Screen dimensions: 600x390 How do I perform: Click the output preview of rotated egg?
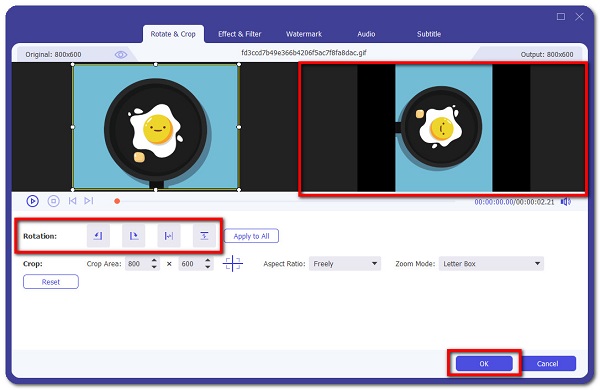443,128
